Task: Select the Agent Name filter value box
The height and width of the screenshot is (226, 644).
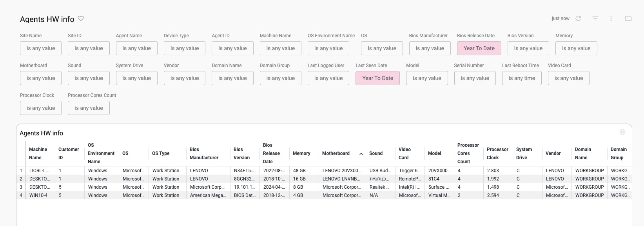Action: [x=136, y=48]
